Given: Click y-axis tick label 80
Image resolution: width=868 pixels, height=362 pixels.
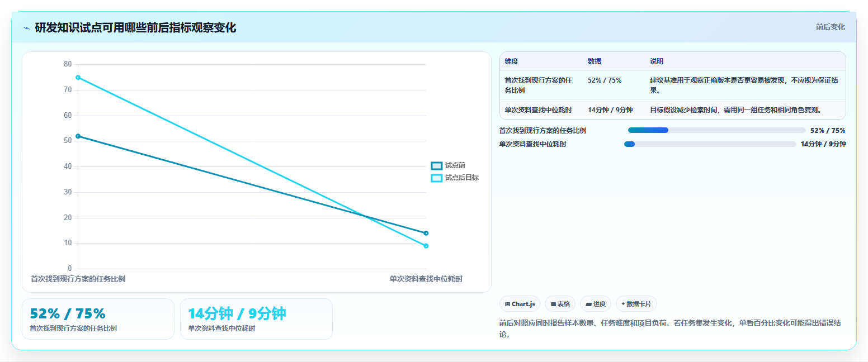Looking at the screenshot, I should (68, 64).
